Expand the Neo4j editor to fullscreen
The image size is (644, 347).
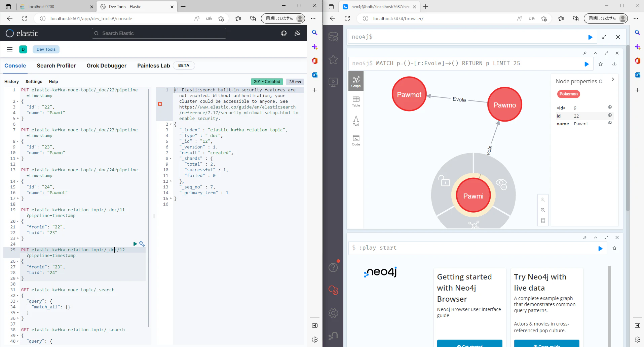604,37
